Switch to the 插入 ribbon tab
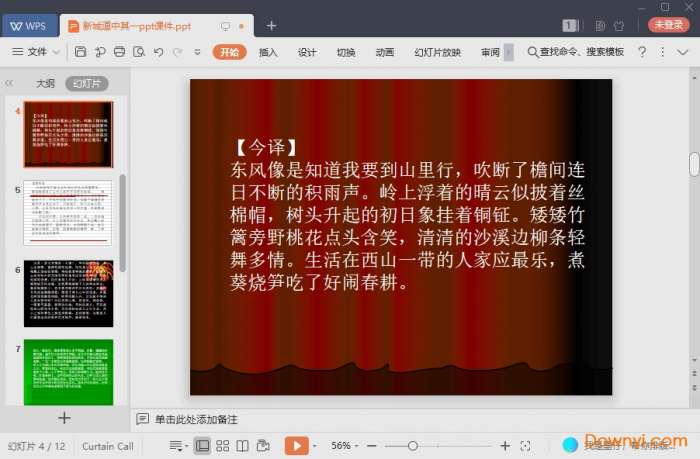Image resolution: width=700 pixels, height=459 pixels. pyautogui.click(x=268, y=52)
